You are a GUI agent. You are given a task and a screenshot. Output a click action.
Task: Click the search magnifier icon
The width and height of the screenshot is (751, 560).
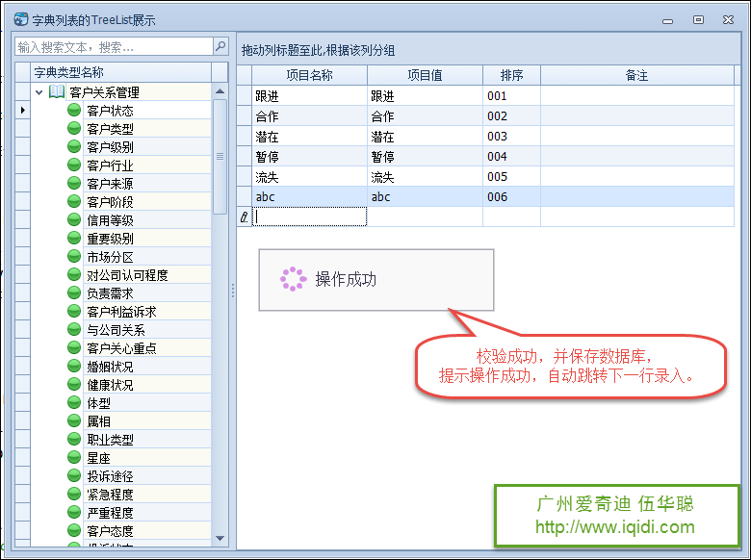(220, 46)
